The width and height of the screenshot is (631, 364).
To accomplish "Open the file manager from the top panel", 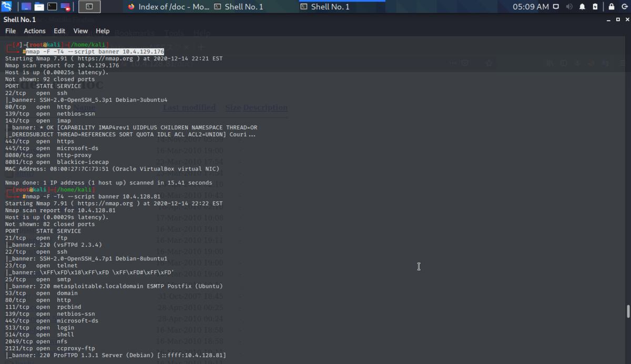I will pyautogui.click(x=39, y=6).
